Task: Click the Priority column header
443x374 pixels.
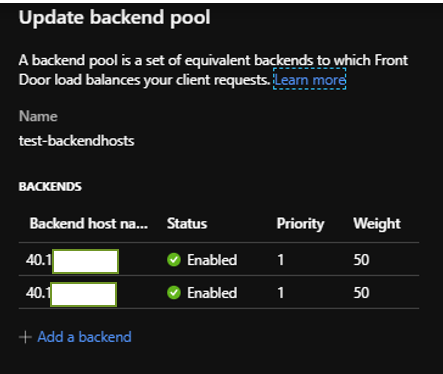Action: (x=300, y=224)
